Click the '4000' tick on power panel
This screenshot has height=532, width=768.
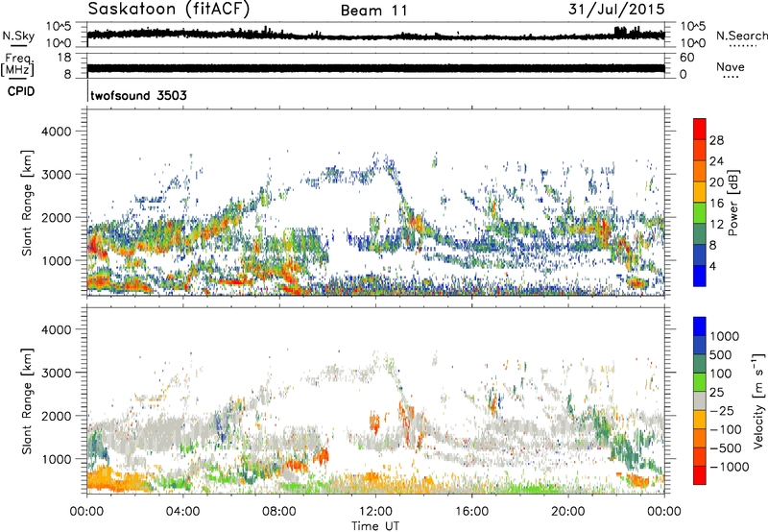click(56, 132)
